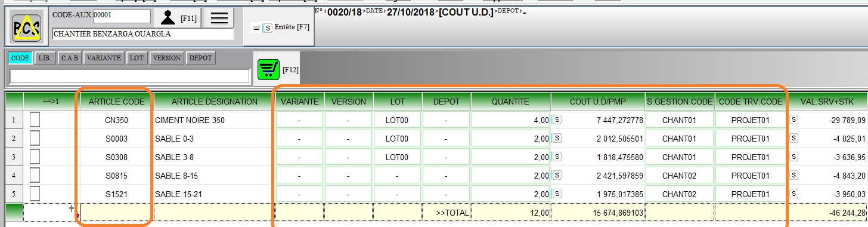This screenshot has height=227, width=868.
Task: Click the VAL.SRV+STK column header
Action: coord(827,102)
